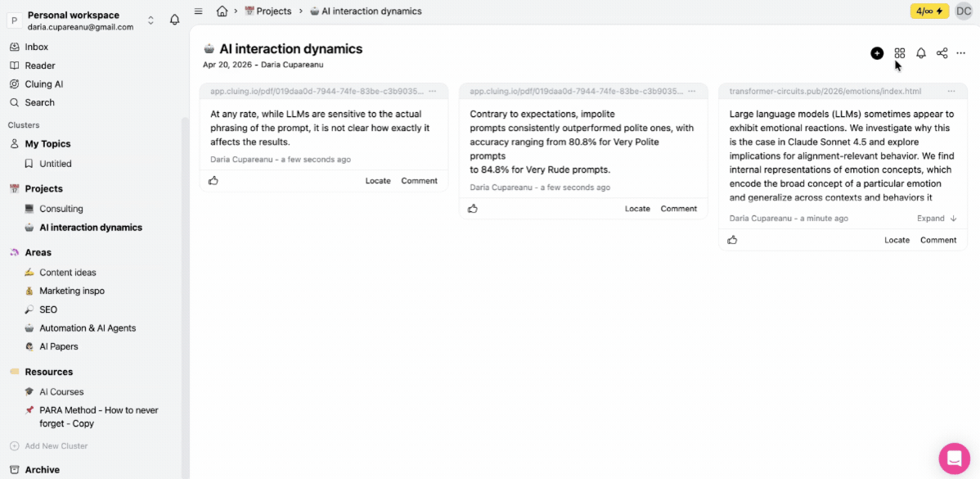Viewport: 980px width, 479px height.
Task: Click the Inbox tray icon
Action: pyautogui.click(x=14, y=47)
